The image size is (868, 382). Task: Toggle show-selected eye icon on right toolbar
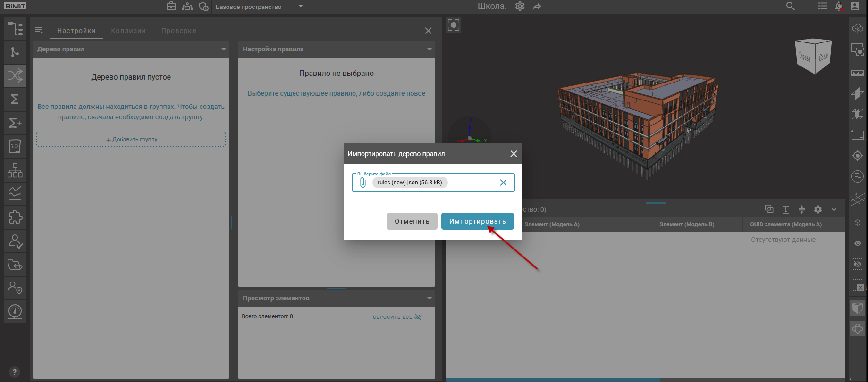857,243
